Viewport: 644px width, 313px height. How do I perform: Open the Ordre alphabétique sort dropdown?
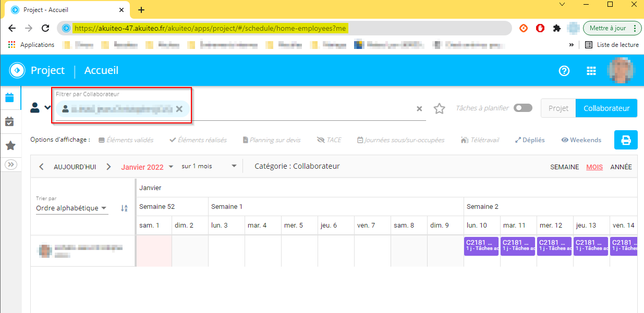71,208
